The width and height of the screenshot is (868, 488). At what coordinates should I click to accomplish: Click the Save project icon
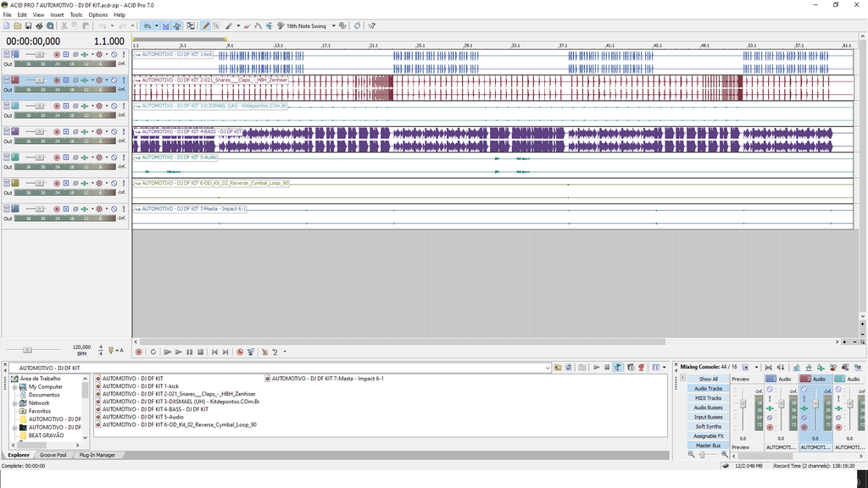click(x=28, y=25)
